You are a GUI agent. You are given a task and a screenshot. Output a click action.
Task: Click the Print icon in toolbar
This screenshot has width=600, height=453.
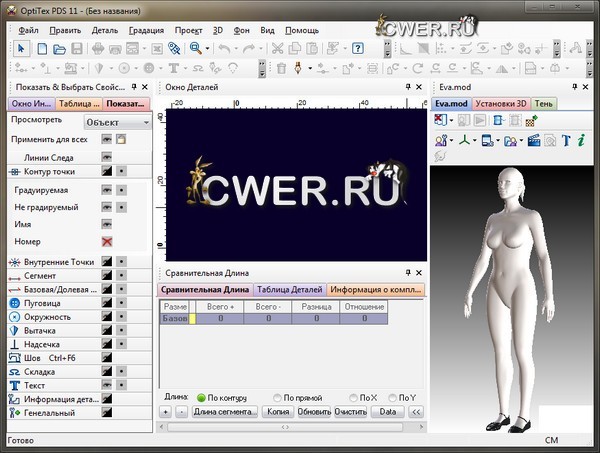click(116, 48)
